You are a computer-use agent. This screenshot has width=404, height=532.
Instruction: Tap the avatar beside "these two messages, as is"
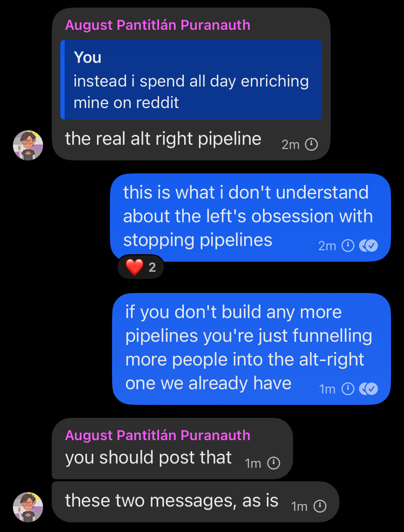point(28,507)
